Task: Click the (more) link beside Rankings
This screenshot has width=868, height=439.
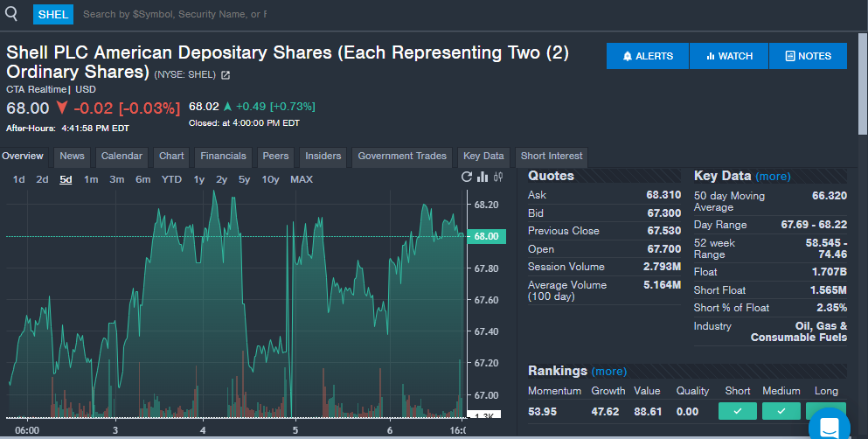Action: (609, 371)
